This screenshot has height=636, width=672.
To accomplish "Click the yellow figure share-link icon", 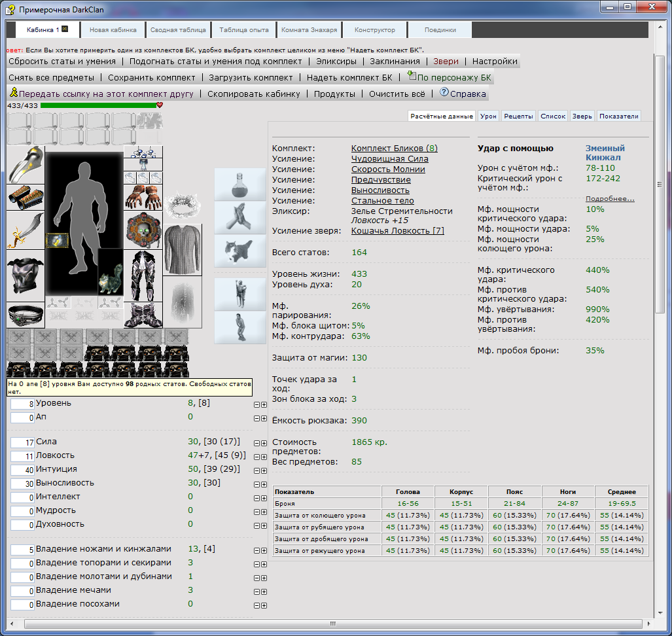I will [14, 92].
